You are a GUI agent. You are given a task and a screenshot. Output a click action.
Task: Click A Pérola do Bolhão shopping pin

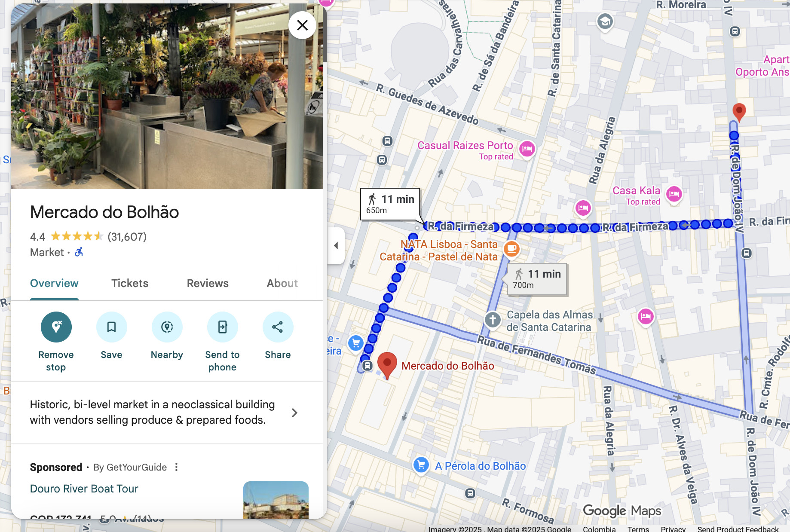click(x=421, y=465)
